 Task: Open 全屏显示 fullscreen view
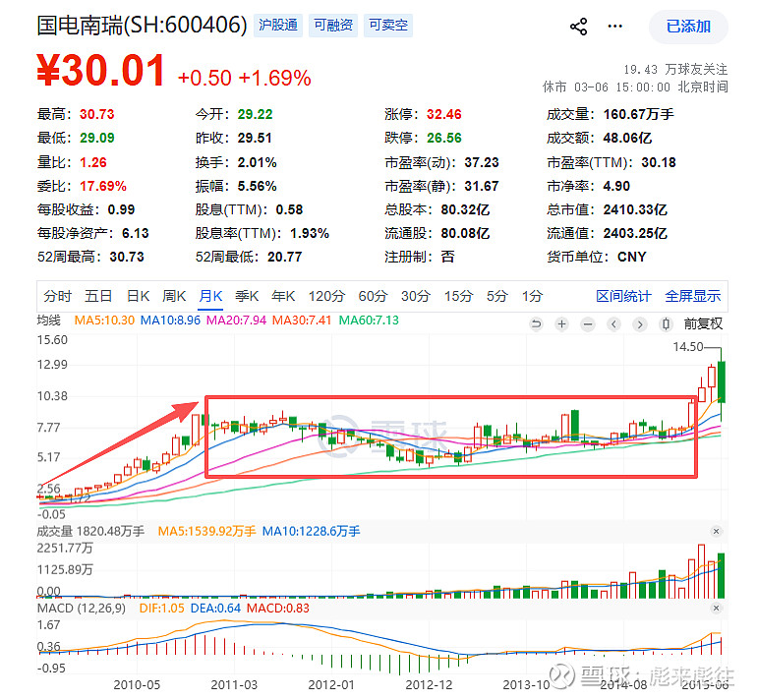(693, 296)
